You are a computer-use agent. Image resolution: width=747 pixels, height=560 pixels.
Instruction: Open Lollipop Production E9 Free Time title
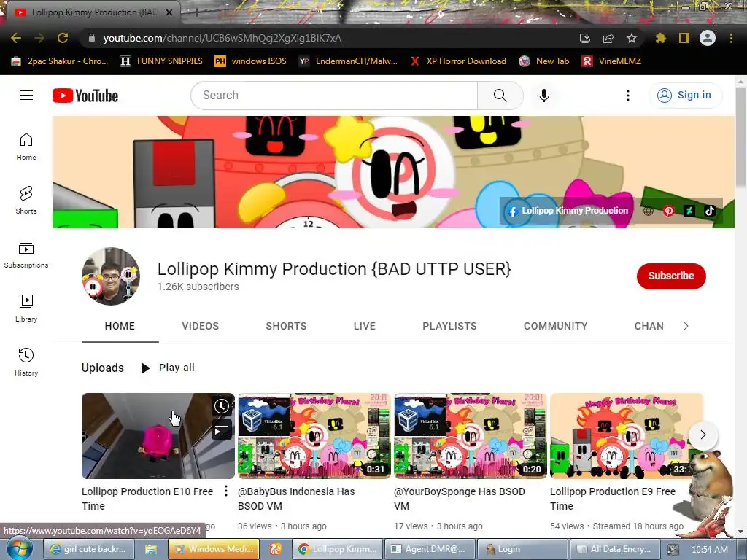pyautogui.click(x=613, y=499)
